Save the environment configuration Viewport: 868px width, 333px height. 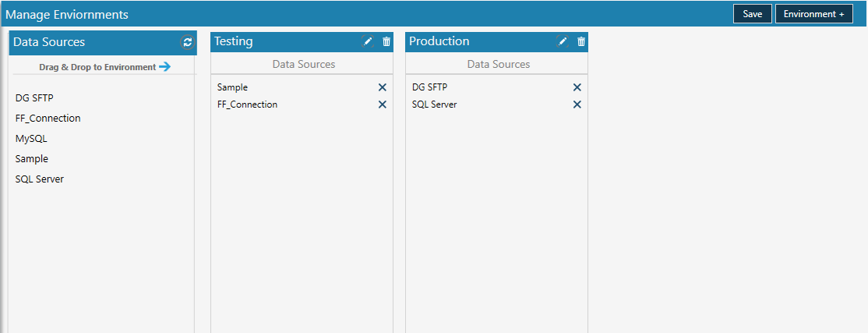coord(753,14)
